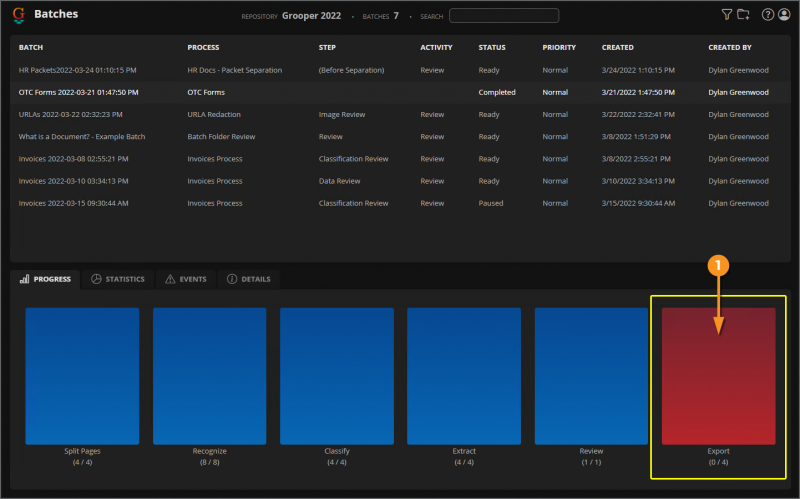
Task: Select the HR Packets batch row
Action: pos(78,70)
